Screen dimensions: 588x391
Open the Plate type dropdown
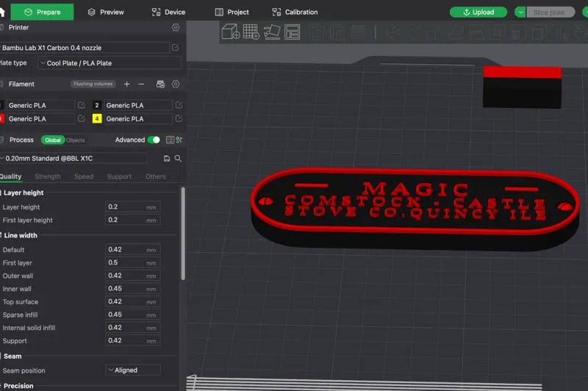pos(109,63)
